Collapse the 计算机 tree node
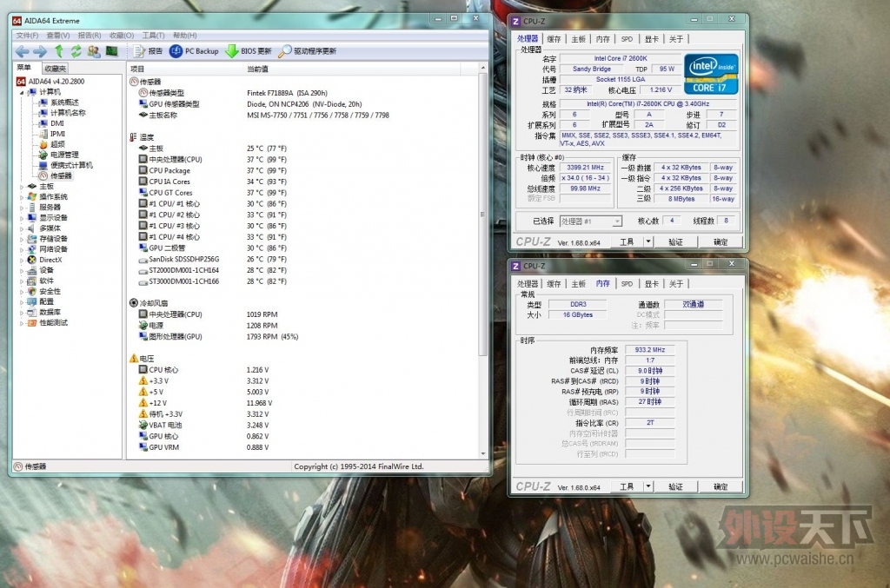 (x=22, y=92)
